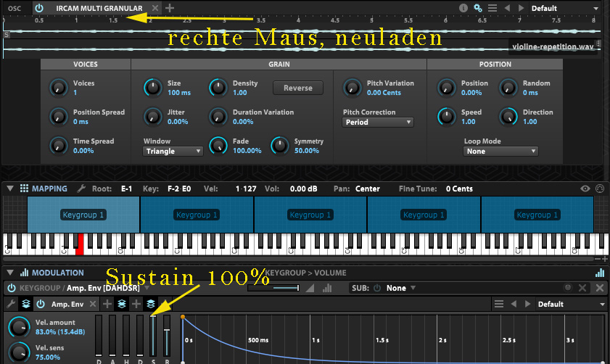Click the keyboard zoom plus icon
610x364 pixels.
coord(605,259)
